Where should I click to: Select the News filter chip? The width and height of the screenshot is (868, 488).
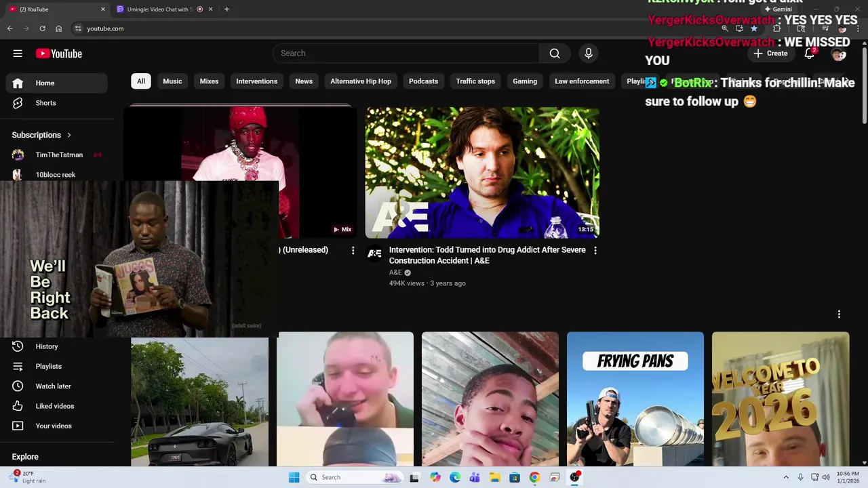click(304, 81)
